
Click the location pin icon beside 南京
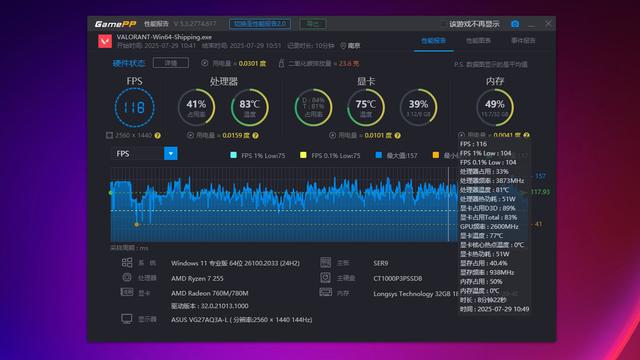coord(343,46)
